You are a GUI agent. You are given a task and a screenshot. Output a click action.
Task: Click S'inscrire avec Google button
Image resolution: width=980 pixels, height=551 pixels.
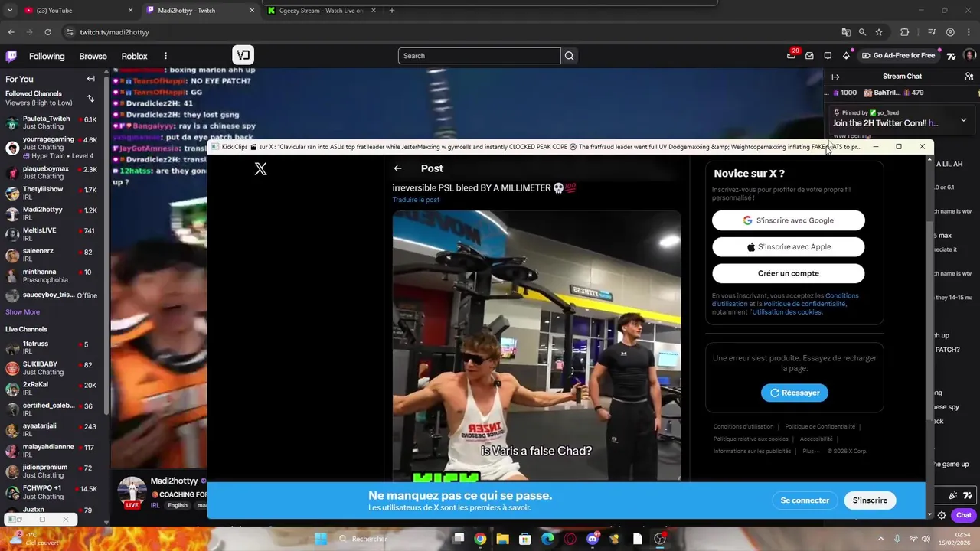pos(788,220)
